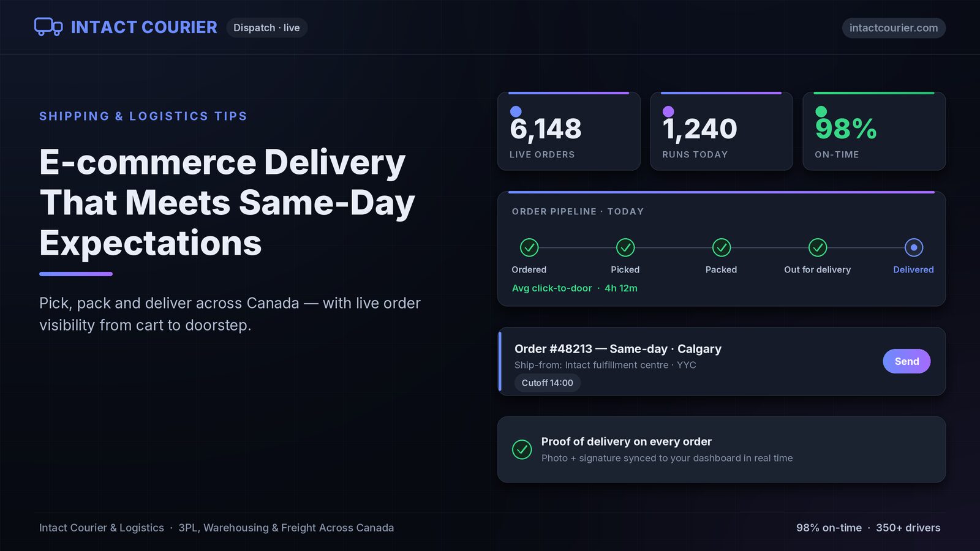Click the E-commerce Delivery headline
The height and width of the screenshot is (551, 980).
[x=227, y=203]
